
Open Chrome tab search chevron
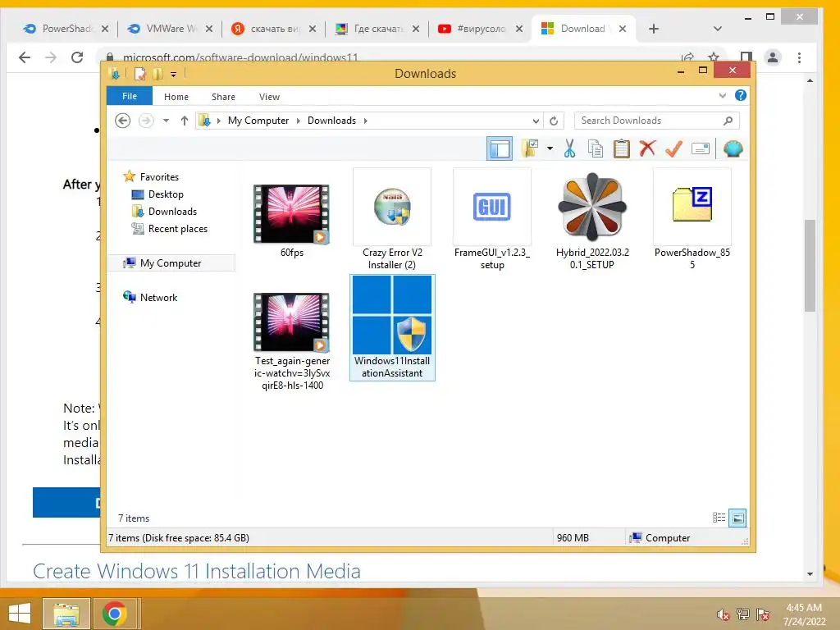point(718,29)
